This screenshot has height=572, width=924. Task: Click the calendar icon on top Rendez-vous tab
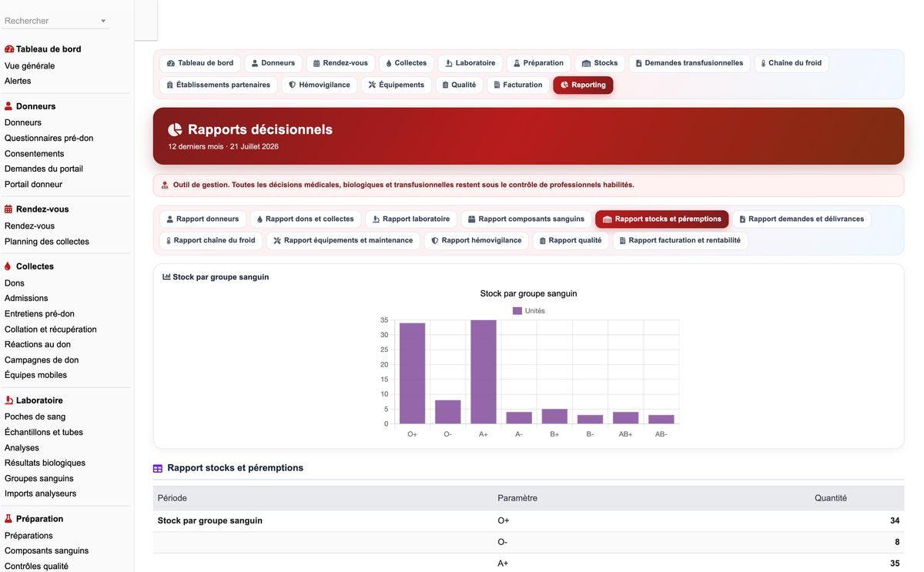[x=316, y=63]
